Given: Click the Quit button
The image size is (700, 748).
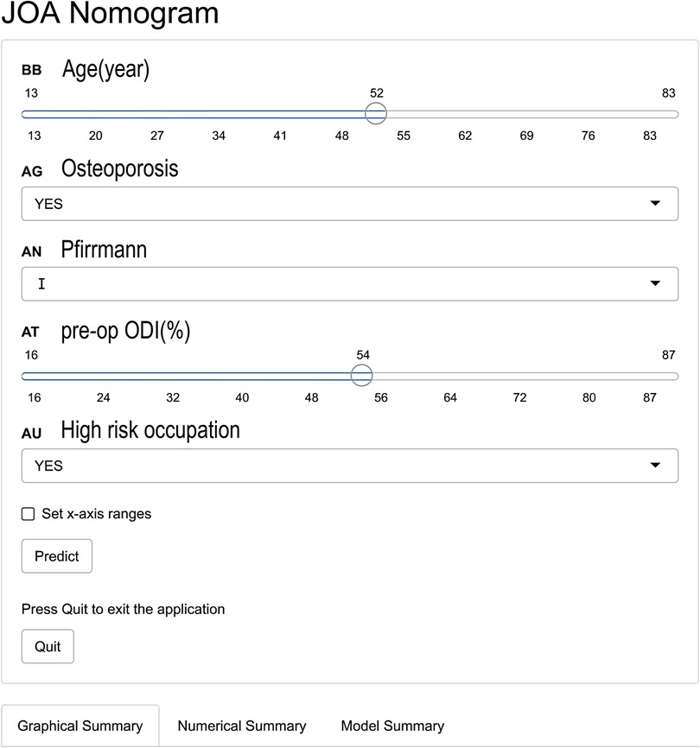Looking at the screenshot, I should pos(48,646).
